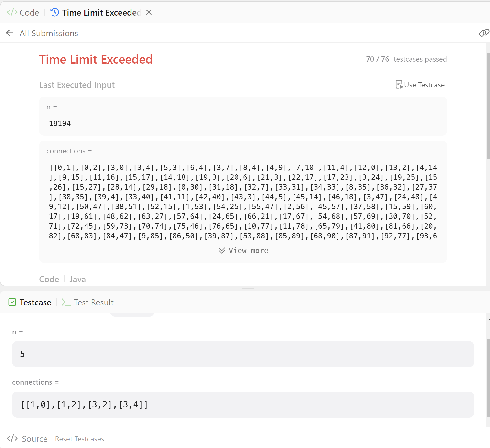Viewport: 490px width, 448px height.
Task: Click the panel resize handle bar
Action: pyautogui.click(x=248, y=289)
